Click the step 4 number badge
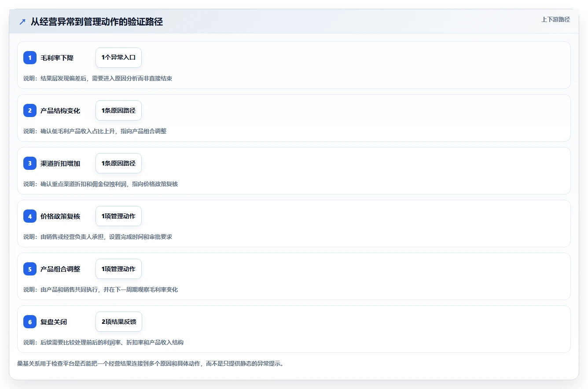 pos(30,216)
